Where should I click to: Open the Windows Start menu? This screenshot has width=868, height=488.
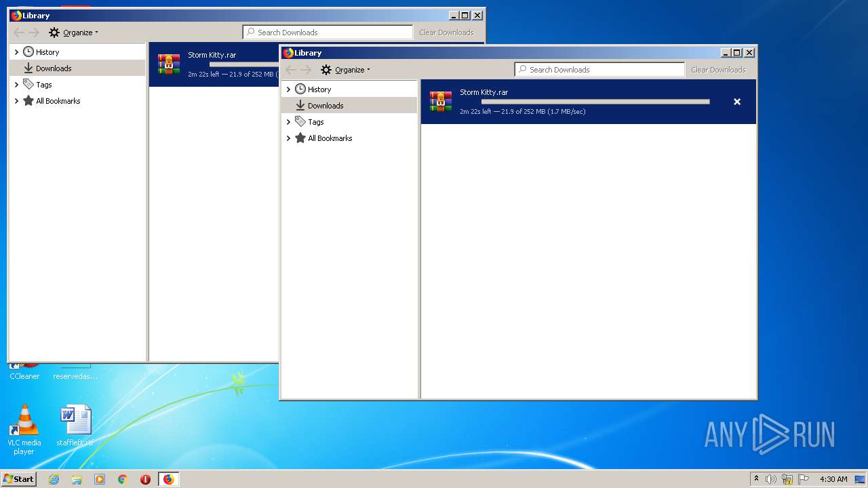[x=19, y=479]
